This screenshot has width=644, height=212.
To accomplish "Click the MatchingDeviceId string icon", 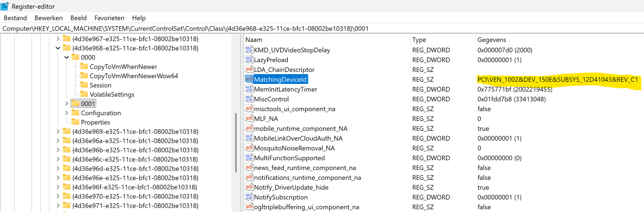I will (249, 79).
